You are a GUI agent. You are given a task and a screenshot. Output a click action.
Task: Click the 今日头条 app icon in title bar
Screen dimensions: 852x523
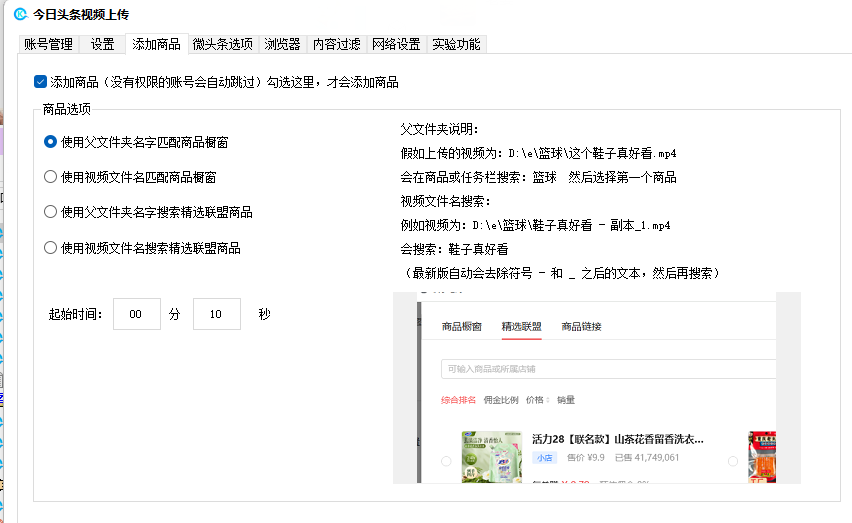pyautogui.click(x=19, y=14)
